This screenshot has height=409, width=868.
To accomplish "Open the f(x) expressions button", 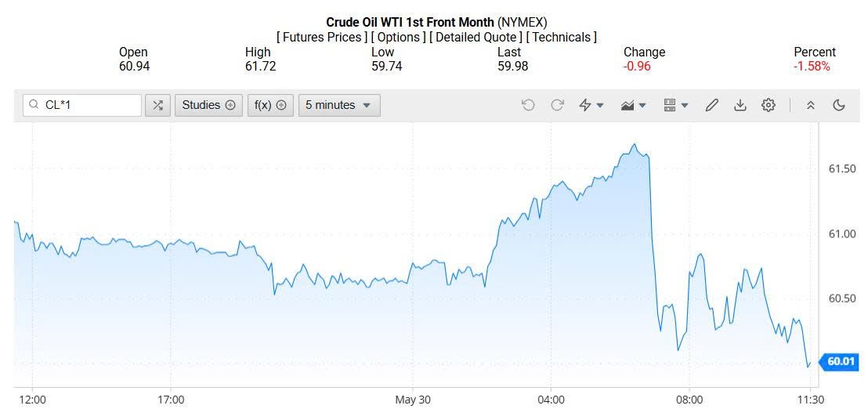I will click(270, 105).
